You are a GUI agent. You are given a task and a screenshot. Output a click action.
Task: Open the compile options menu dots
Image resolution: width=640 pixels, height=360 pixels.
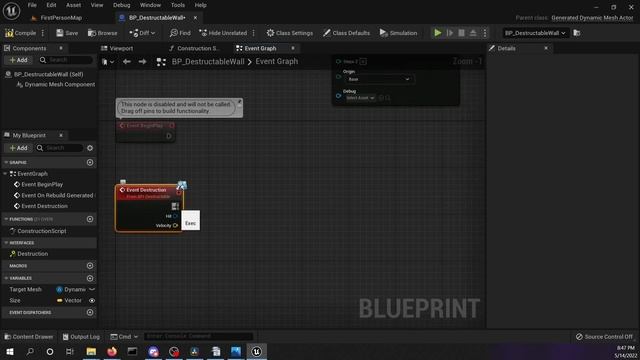coord(43,33)
